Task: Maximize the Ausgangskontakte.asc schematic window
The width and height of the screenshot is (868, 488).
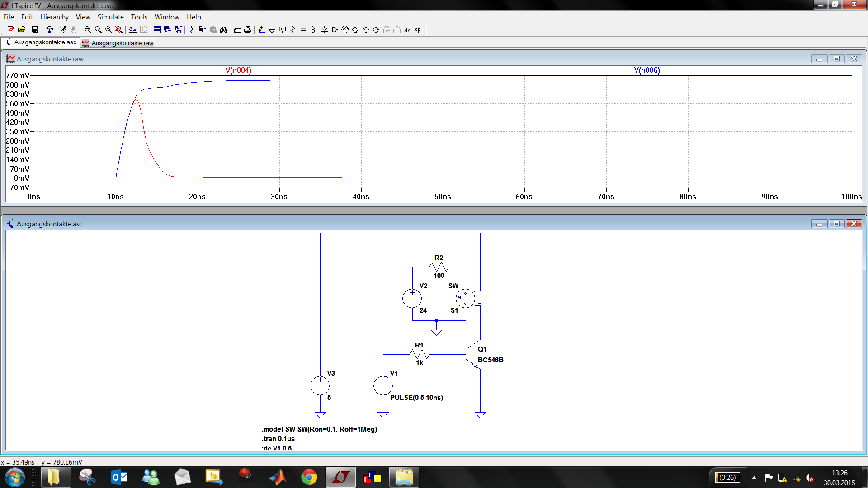Action: (836, 224)
